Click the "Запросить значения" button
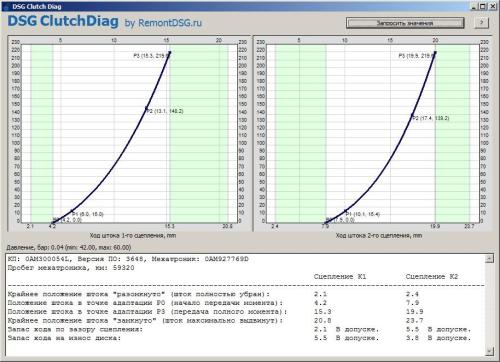 (405, 23)
